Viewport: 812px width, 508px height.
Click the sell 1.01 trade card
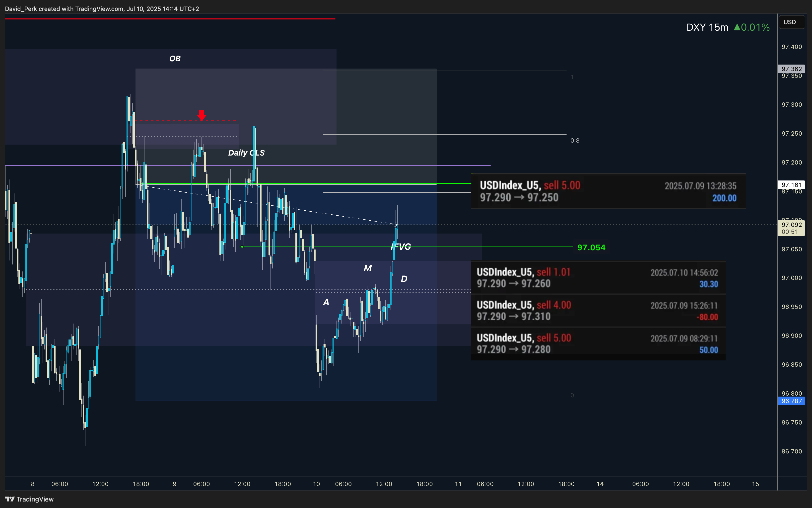(x=598, y=278)
